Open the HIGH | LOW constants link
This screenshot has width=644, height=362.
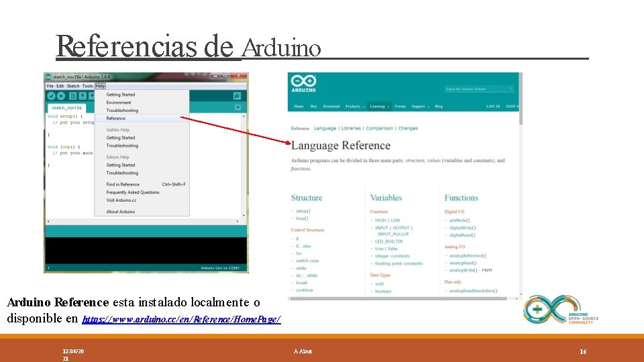387,221
